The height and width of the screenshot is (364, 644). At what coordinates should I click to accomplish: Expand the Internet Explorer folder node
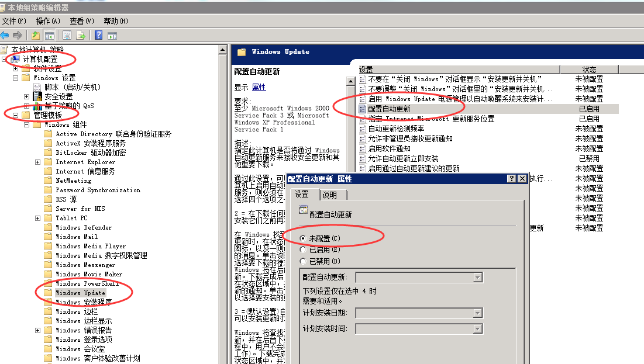click(x=38, y=162)
